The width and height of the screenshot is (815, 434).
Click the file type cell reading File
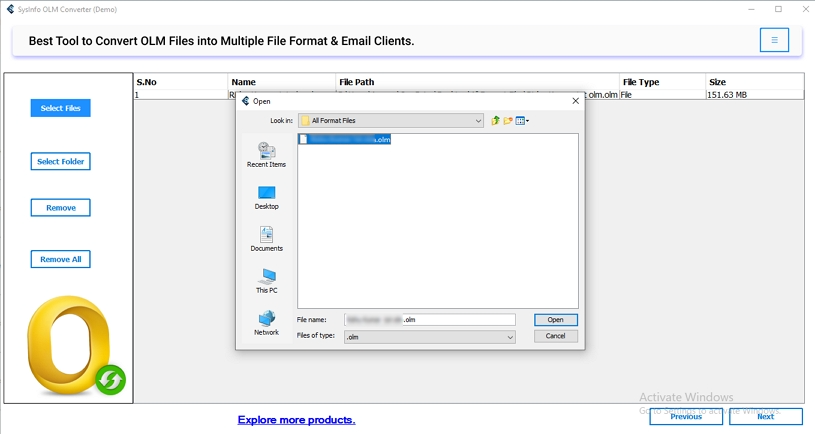[x=662, y=95]
